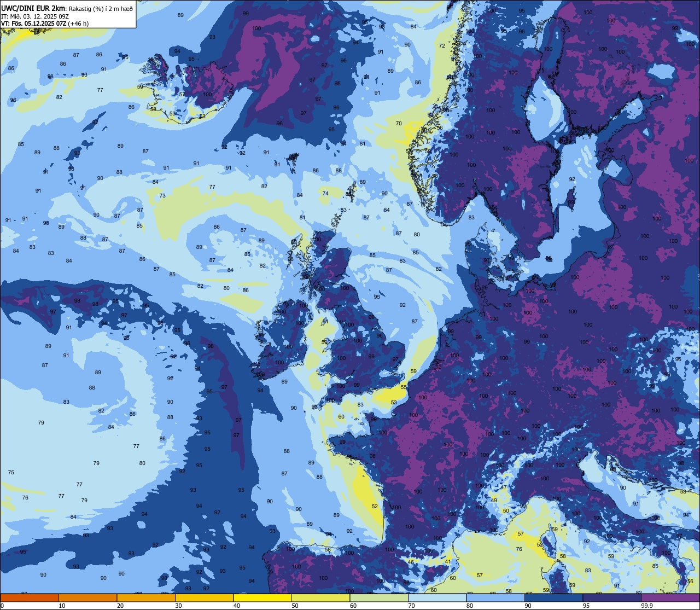Click the map value '46' in northeast Spain
The image size is (700, 610).
[411, 562]
